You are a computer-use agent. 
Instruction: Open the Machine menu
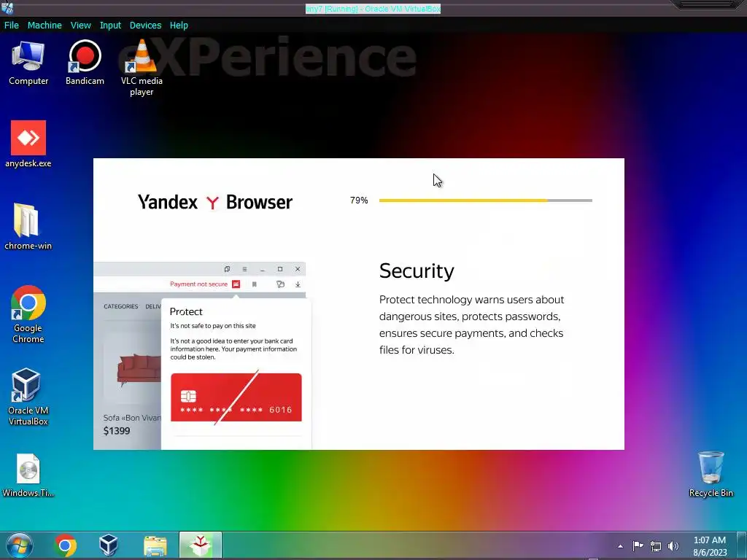[44, 26]
